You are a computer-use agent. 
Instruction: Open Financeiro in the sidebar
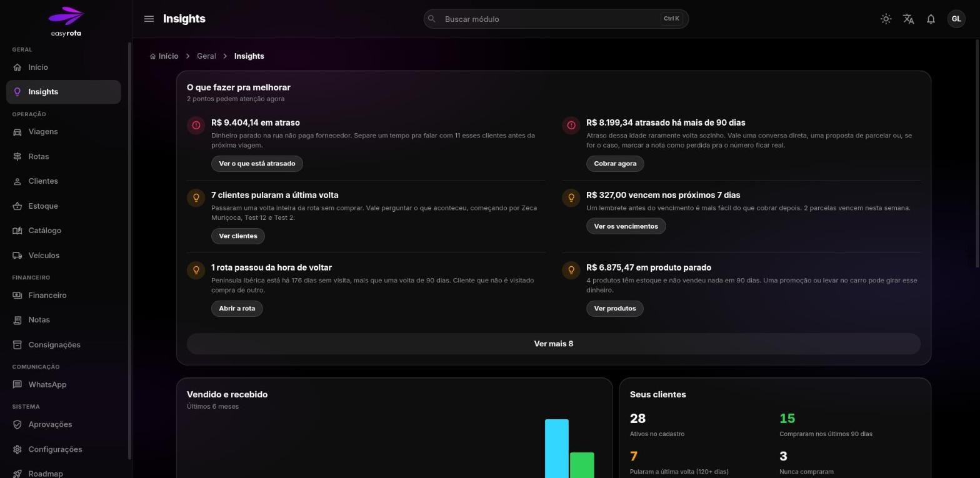(x=63, y=295)
